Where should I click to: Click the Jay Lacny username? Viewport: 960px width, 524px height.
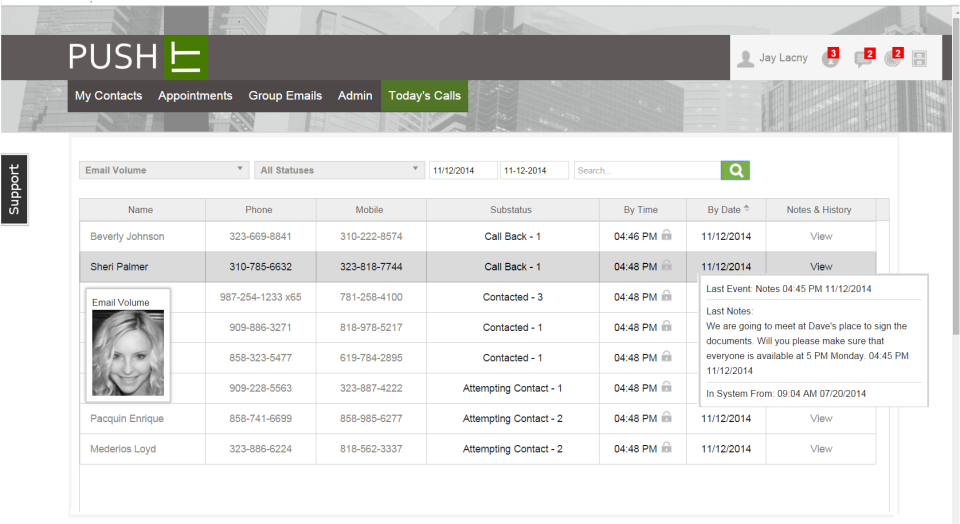click(x=783, y=58)
